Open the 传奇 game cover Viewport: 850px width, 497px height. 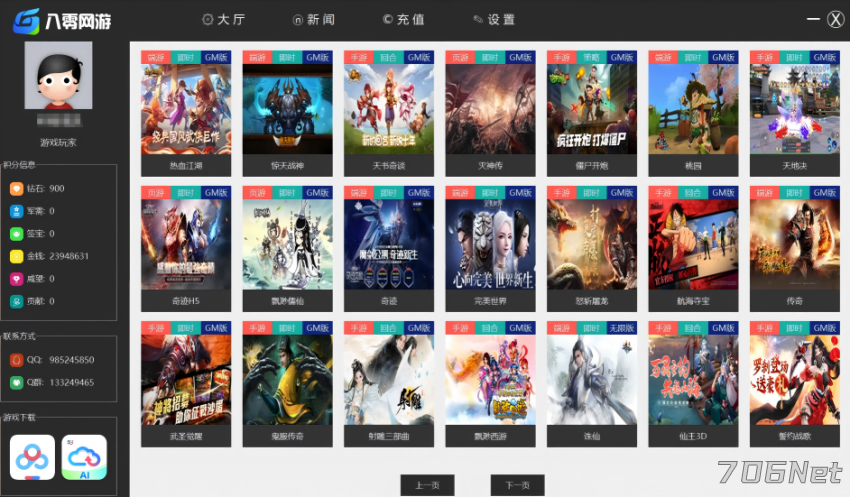[x=795, y=244]
